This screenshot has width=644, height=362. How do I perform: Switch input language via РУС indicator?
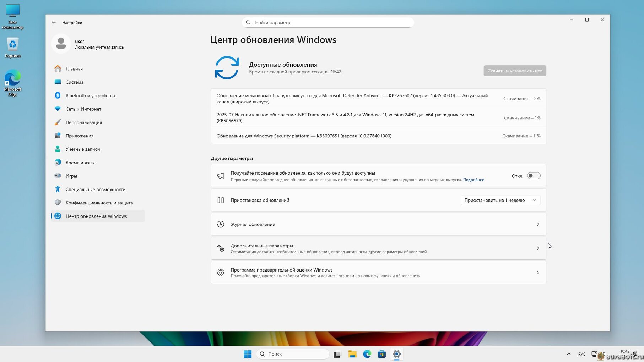(x=581, y=354)
